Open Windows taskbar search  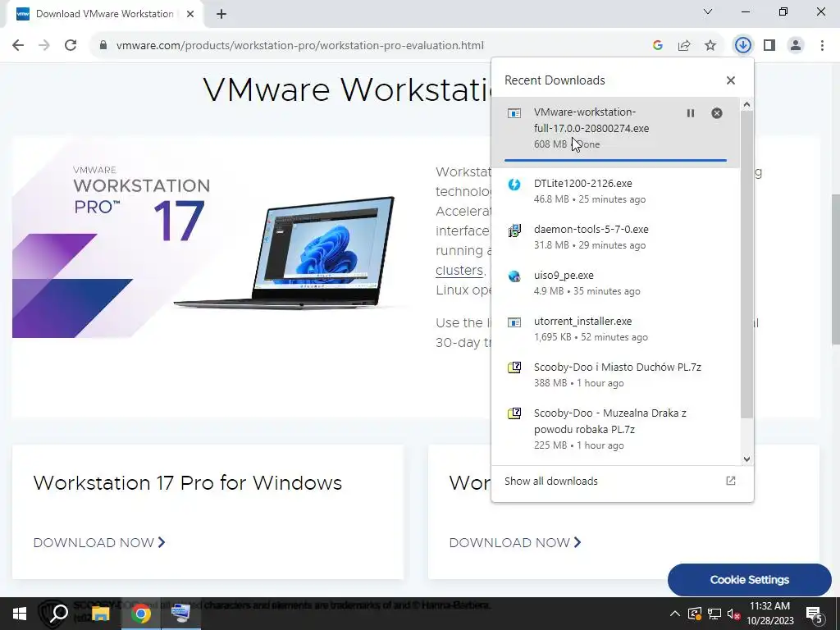[x=58, y=614]
